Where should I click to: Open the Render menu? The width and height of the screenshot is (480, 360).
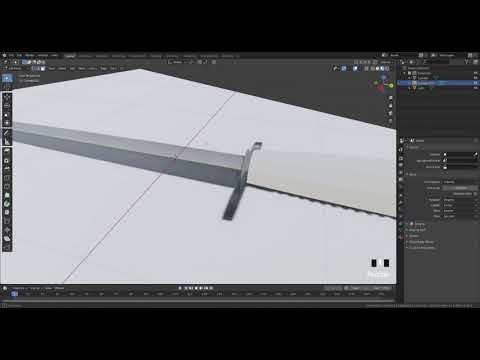click(30, 55)
